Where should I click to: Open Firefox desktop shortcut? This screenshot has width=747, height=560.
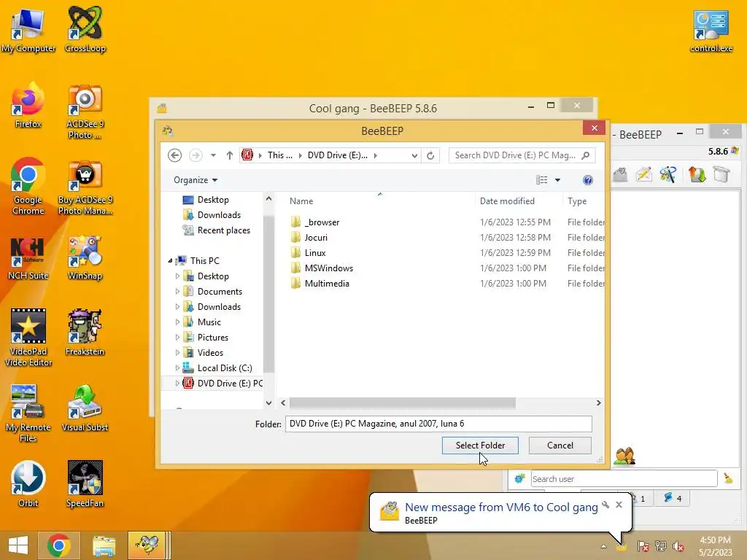point(28,105)
